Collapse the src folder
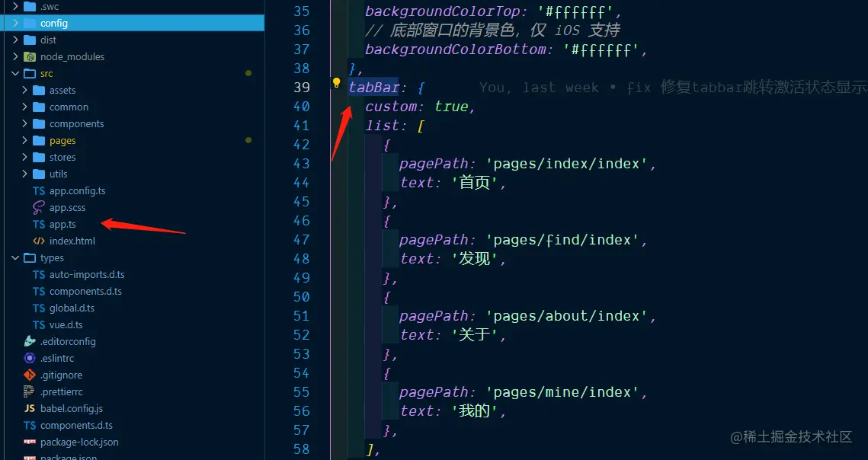 tap(15, 73)
